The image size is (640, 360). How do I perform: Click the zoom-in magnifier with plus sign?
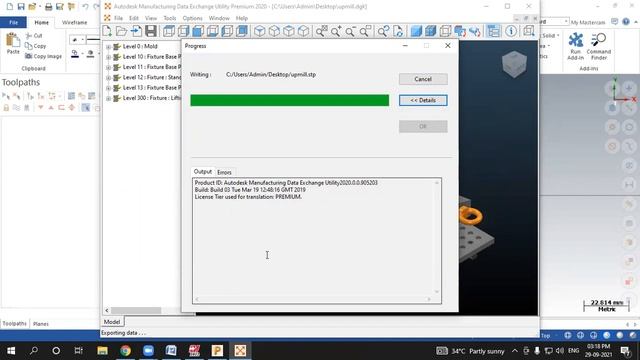(336, 31)
